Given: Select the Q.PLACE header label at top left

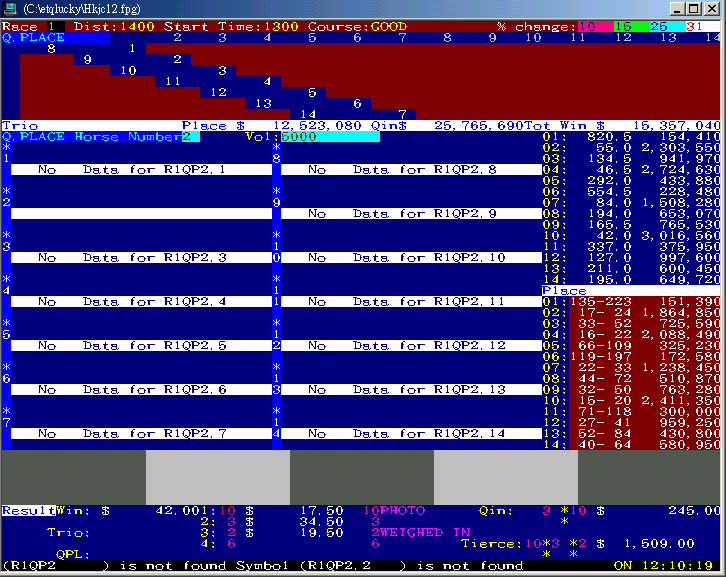Looking at the screenshot, I should 34,38.
